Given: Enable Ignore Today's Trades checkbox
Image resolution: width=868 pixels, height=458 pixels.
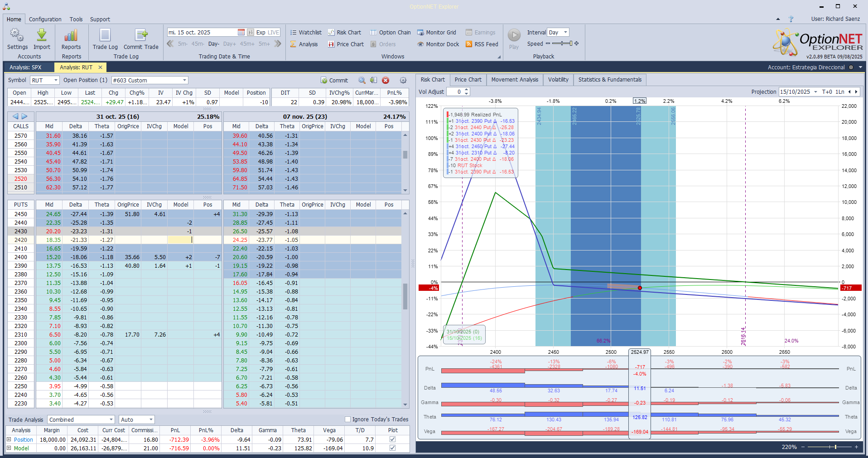Looking at the screenshot, I should pos(348,419).
